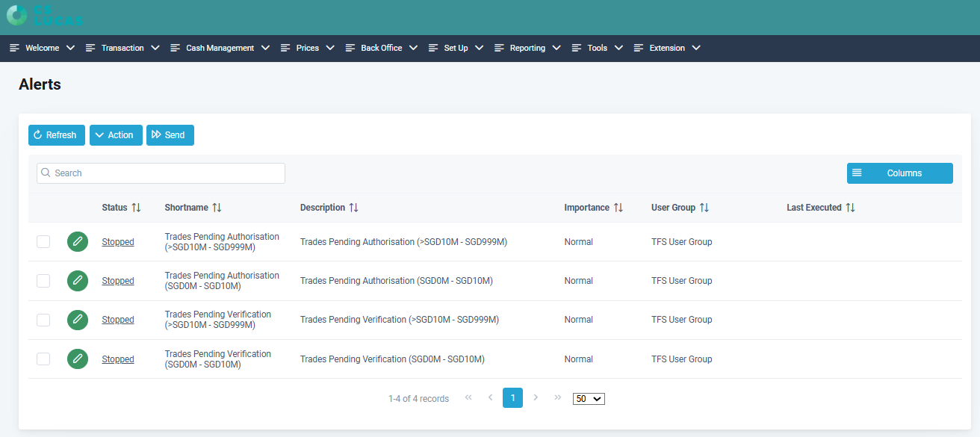980x437 pixels.
Task: Open the page size selector showing 50
Action: click(589, 399)
